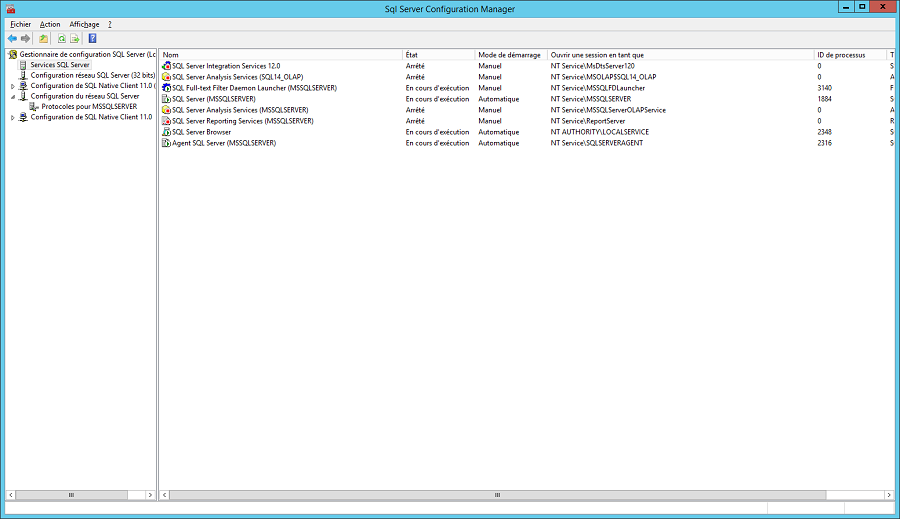The image size is (900, 519).
Task: Click the Analysis Services (SQL14_OLAP) service icon
Action: pyautogui.click(x=166, y=77)
